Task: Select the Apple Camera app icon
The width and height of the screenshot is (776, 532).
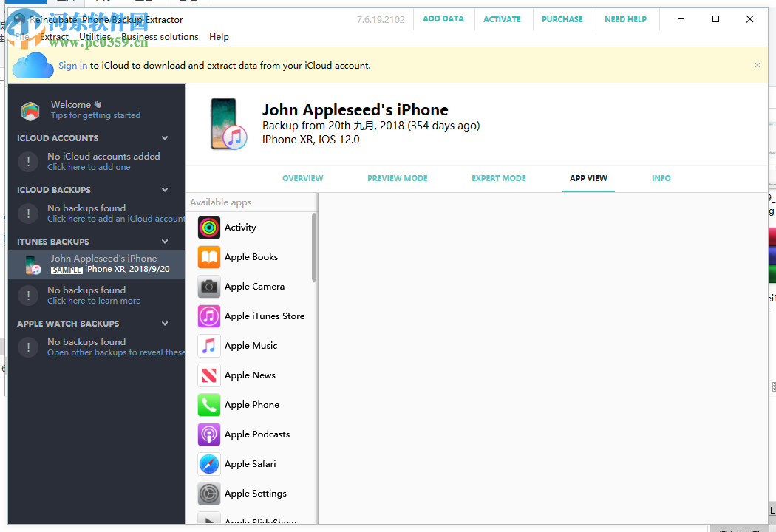Action: coord(208,287)
